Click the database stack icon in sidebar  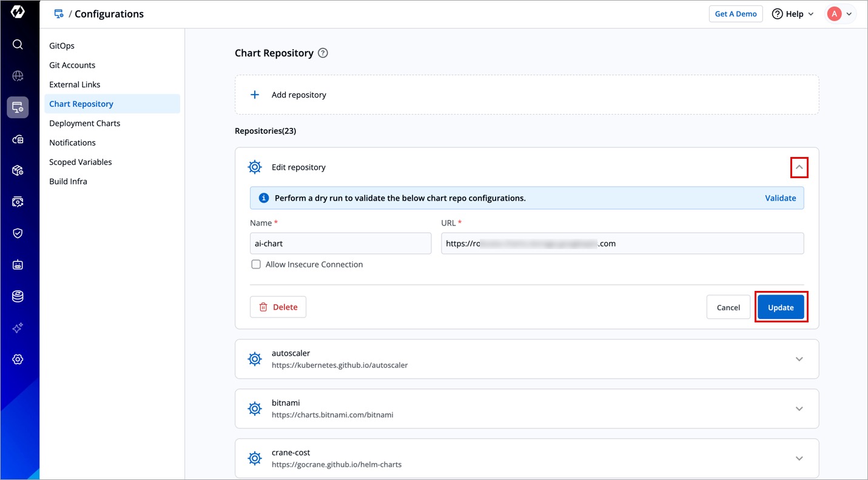point(18,296)
